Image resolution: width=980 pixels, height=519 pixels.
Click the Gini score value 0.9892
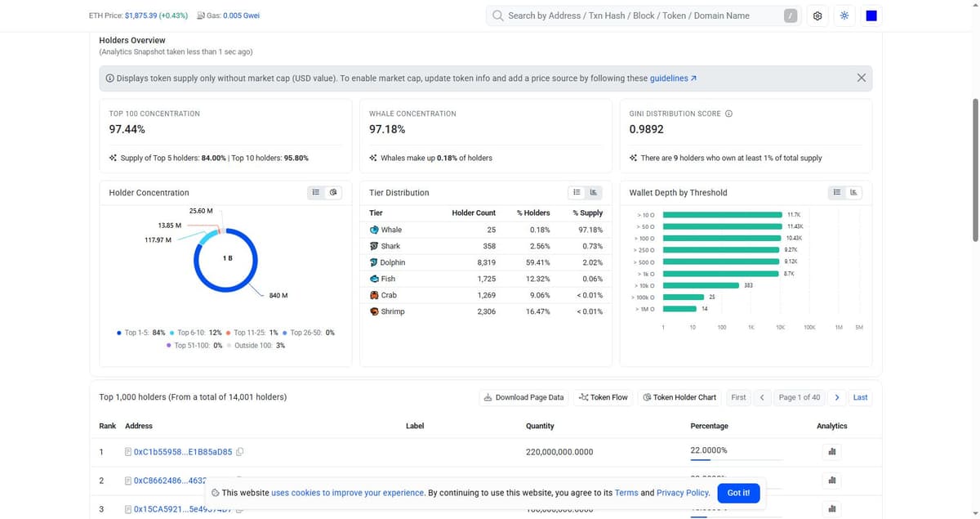(646, 129)
